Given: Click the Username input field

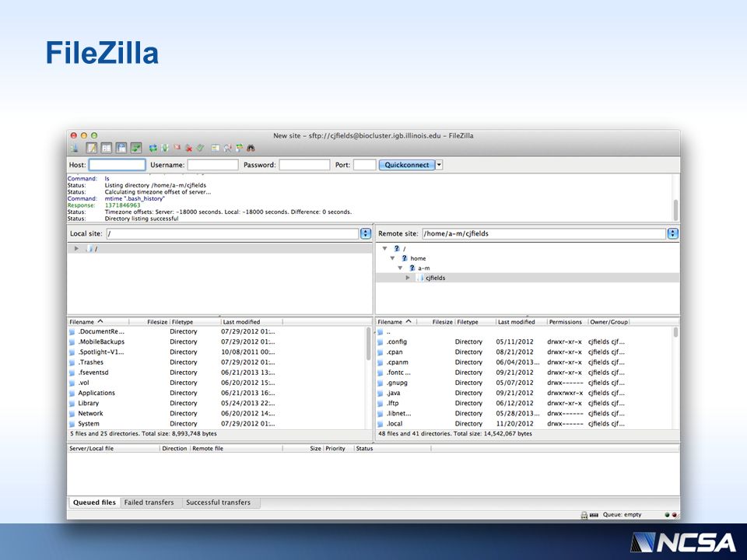Looking at the screenshot, I should coord(212,165).
